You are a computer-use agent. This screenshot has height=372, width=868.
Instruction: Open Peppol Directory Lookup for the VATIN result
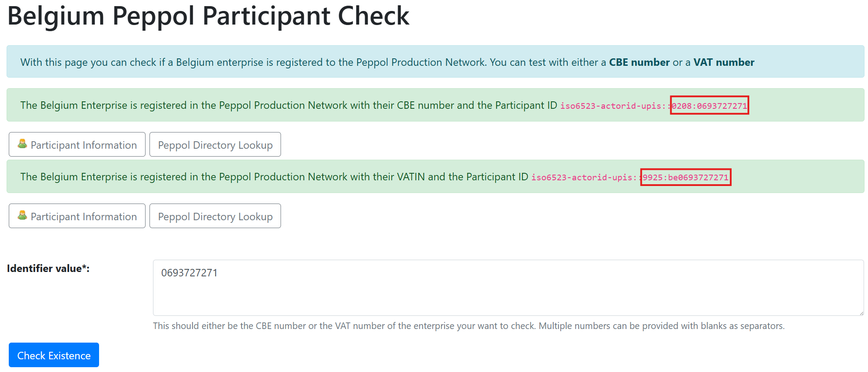pyautogui.click(x=215, y=216)
